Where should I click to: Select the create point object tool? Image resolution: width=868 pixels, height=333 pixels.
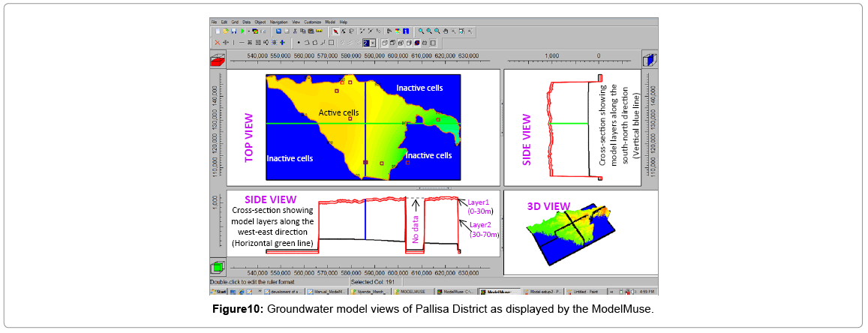(299, 43)
